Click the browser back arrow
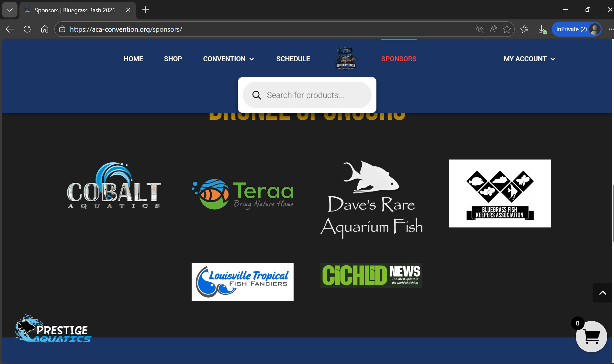Screen dimensions: 614x364 (10, 29)
